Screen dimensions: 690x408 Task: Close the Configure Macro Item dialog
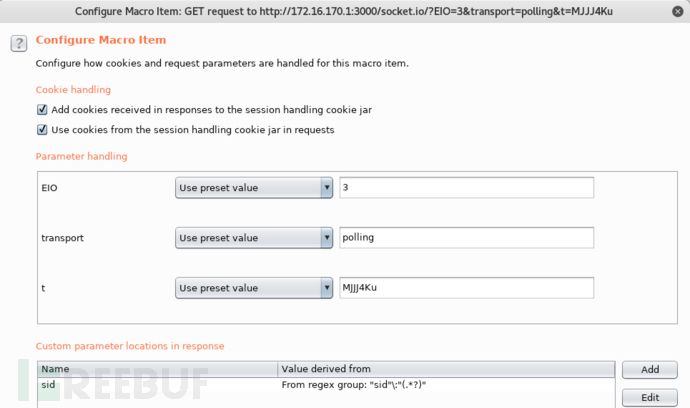click(x=678, y=11)
